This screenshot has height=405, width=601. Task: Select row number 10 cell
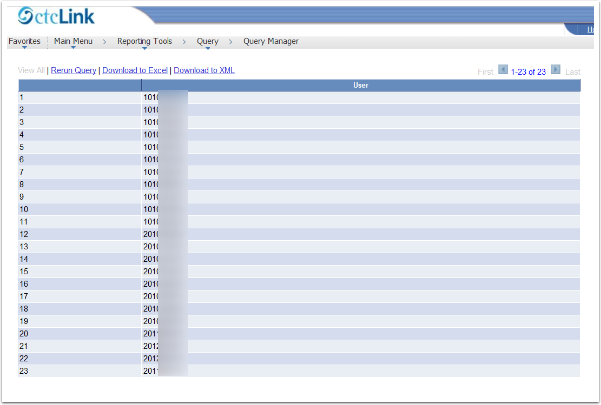(80, 210)
